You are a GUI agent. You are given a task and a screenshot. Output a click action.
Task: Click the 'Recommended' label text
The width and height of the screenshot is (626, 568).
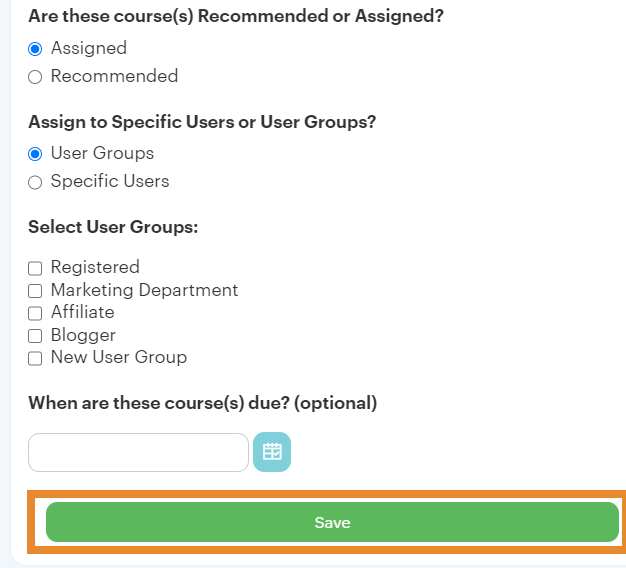pyautogui.click(x=114, y=76)
